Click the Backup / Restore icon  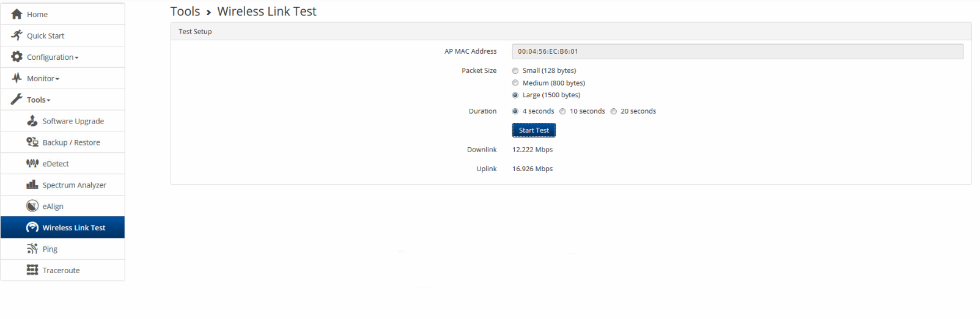(32, 142)
